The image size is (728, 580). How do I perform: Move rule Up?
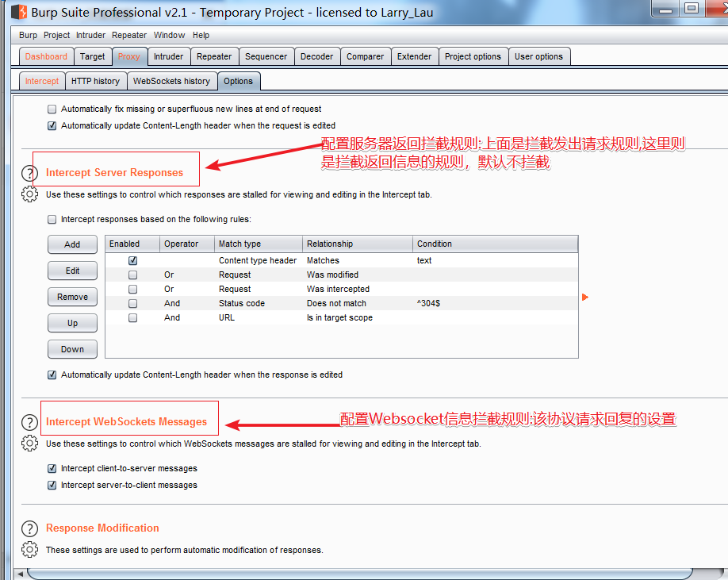(x=72, y=323)
